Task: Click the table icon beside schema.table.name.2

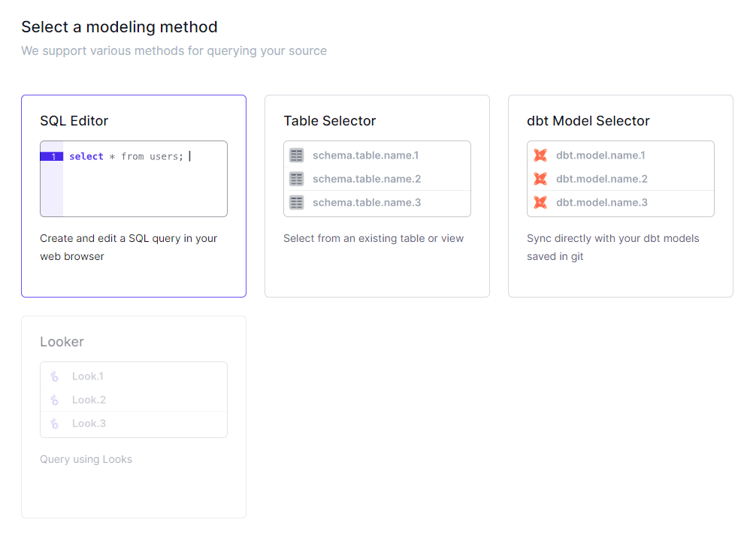Action: click(x=297, y=179)
